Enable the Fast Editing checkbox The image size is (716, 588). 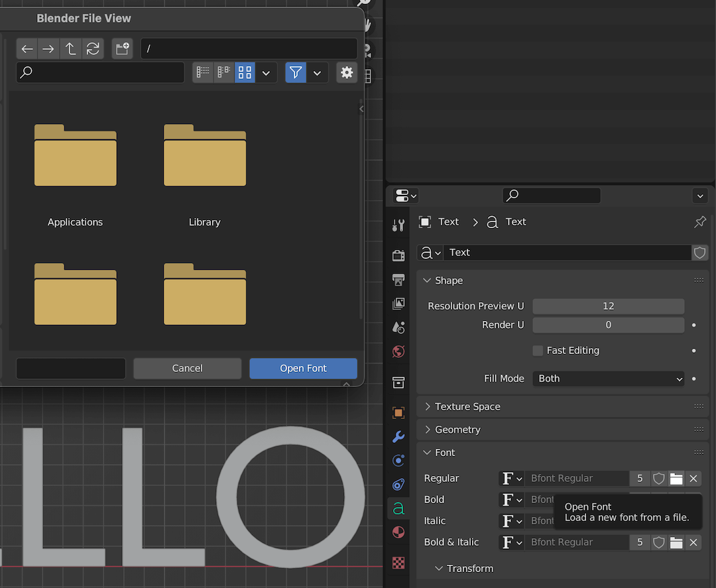pyautogui.click(x=538, y=351)
